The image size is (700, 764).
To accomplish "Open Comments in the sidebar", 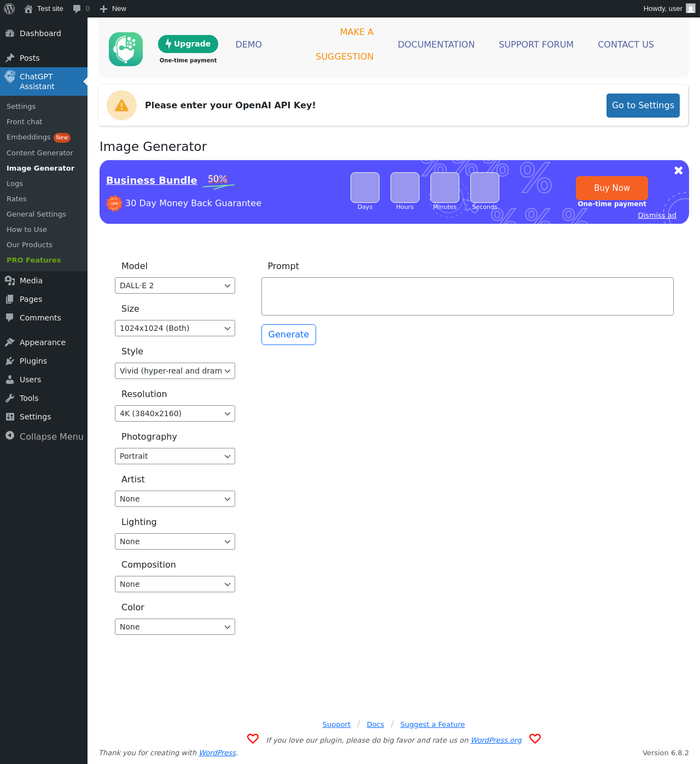I will 44,318.
